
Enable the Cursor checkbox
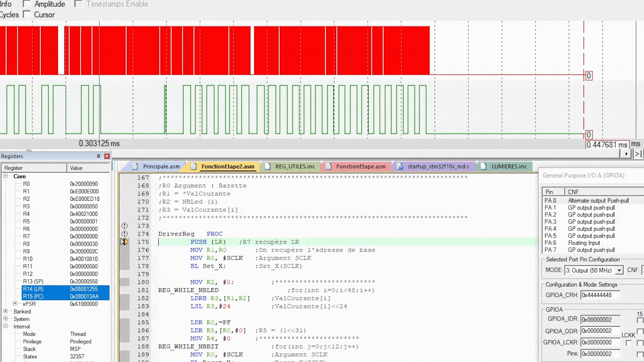[27, 14]
